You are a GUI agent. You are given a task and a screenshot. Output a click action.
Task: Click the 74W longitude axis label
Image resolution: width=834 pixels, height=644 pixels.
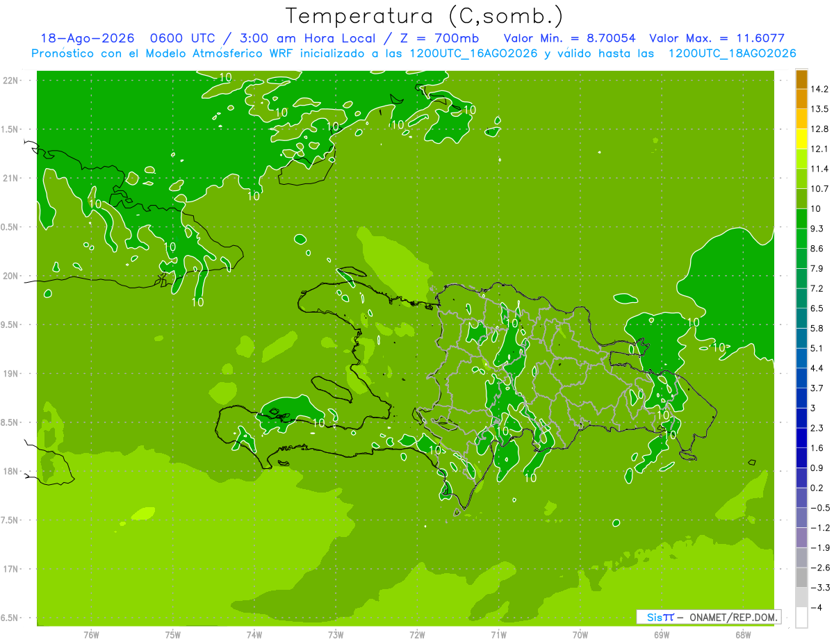click(254, 635)
